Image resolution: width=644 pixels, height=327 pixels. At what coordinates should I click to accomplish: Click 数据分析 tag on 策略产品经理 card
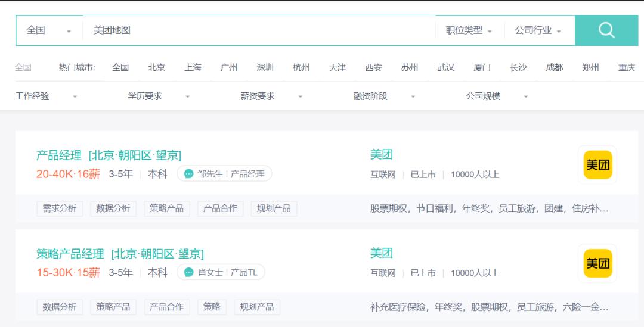coord(60,307)
